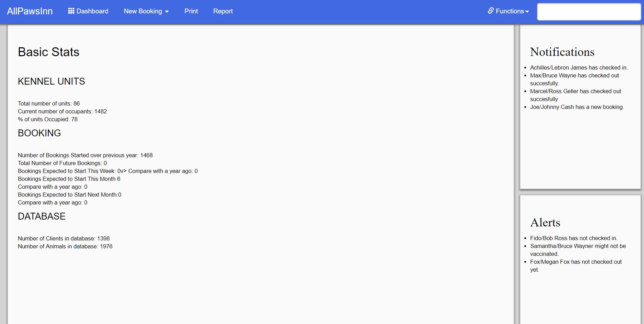Click the Fox/Megan Fox checkout alert

point(576,266)
